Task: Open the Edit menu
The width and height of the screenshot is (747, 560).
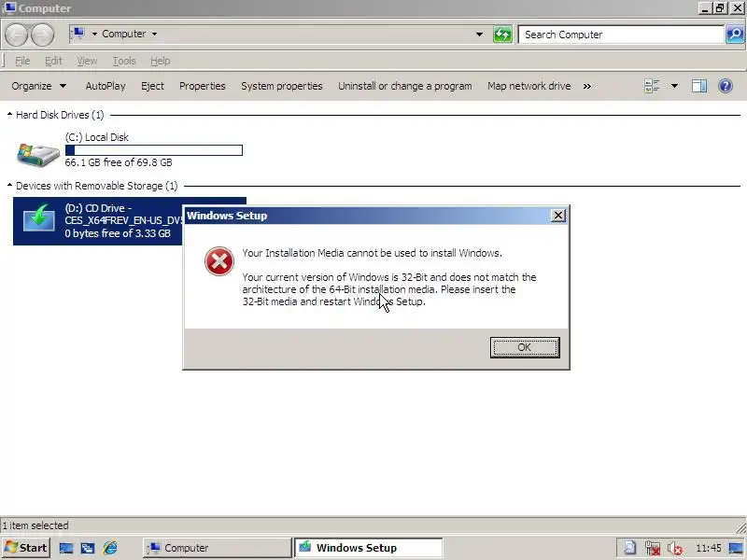Action: point(53,61)
